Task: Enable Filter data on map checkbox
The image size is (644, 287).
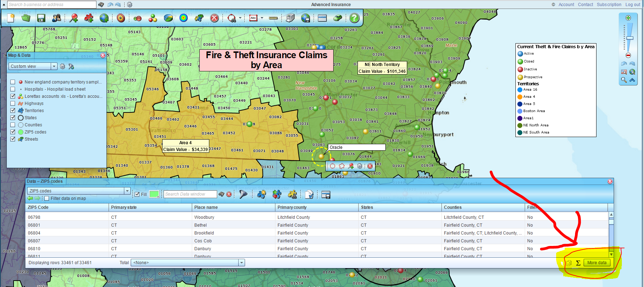Action: pyautogui.click(x=46, y=198)
